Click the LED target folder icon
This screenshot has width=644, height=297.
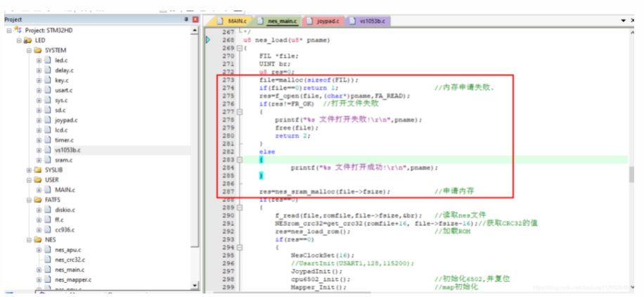(28, 40)
